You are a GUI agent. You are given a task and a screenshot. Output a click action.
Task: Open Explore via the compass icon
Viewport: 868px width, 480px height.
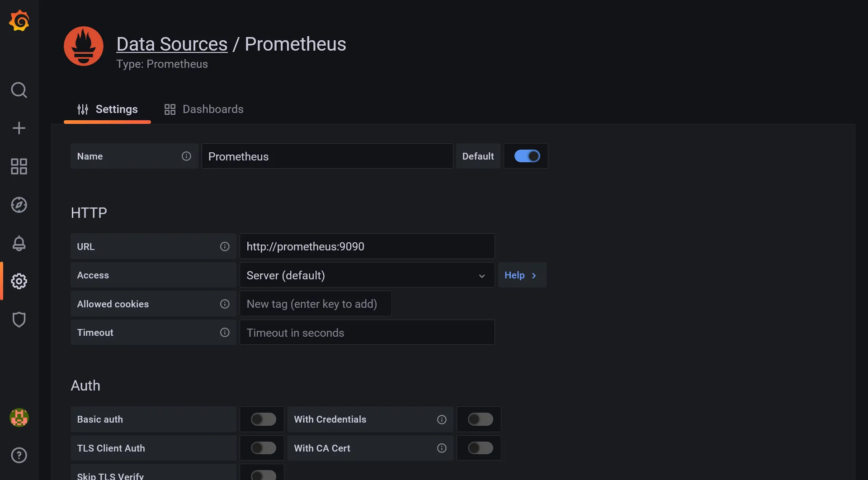click(19, 205)
